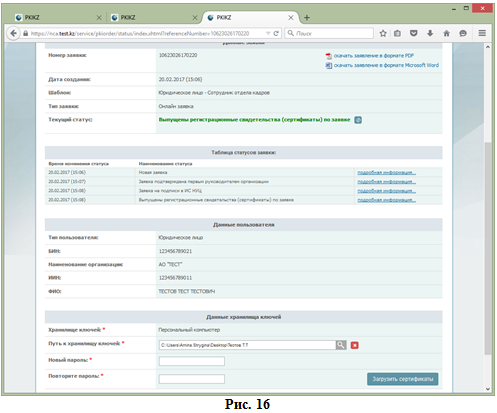This screenshot has height=413, width=497.
Task: Show bookmarks list icon
Action: [x=397, y=33]
